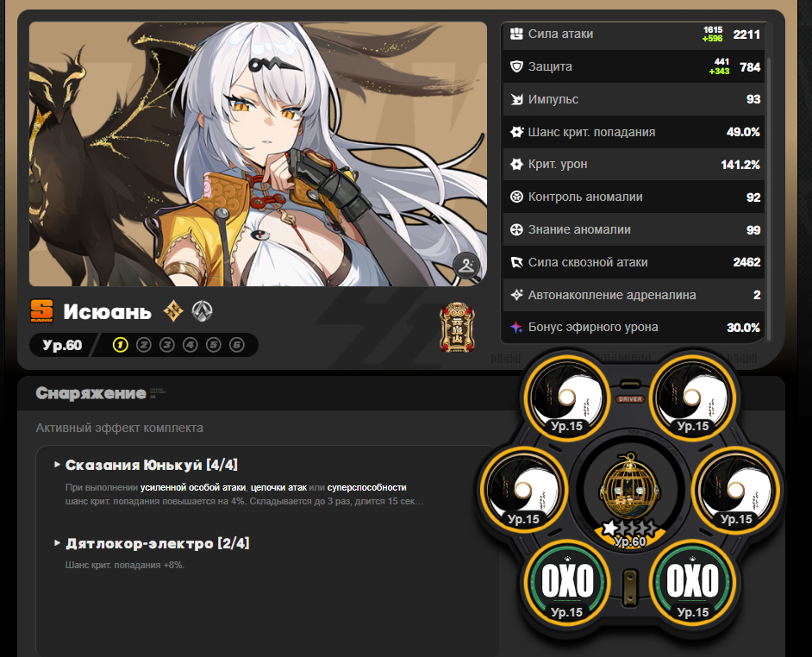Click the Контроль аномалии icon
Screen dimensions: 812x657
[516, 197]
